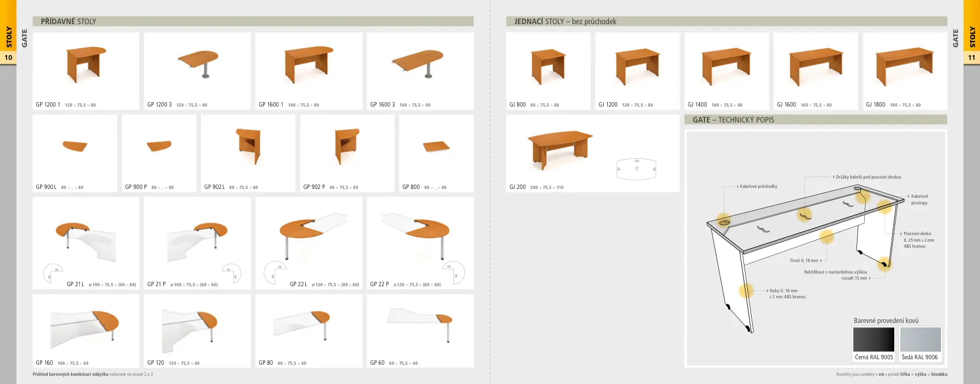Select the Šedá RAL 9006 color swatch

[921, 340]
